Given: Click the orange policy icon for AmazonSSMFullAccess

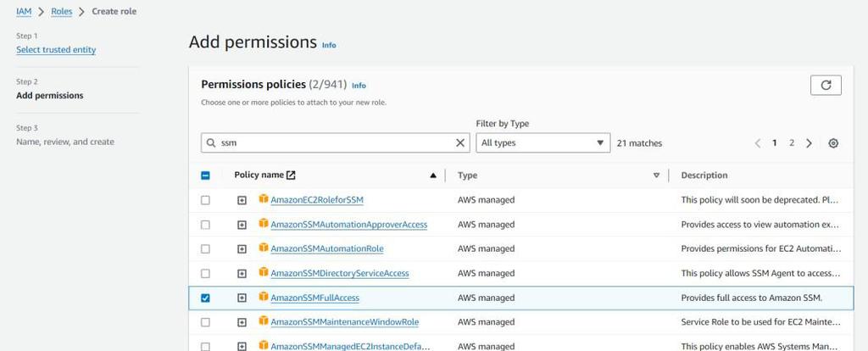Looking at the screenshot, I should coord(264,298).
